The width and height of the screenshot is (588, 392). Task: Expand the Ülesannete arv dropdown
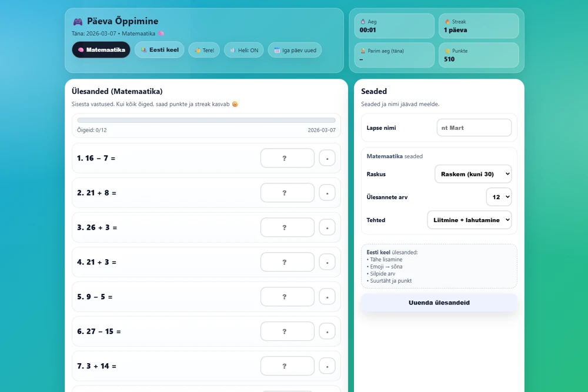click(499, 197)
